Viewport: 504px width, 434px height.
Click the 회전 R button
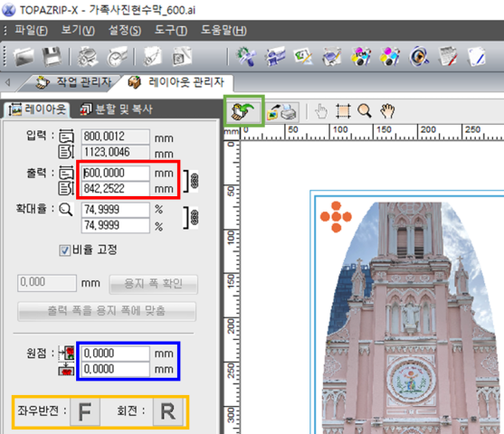coord(168,411)
